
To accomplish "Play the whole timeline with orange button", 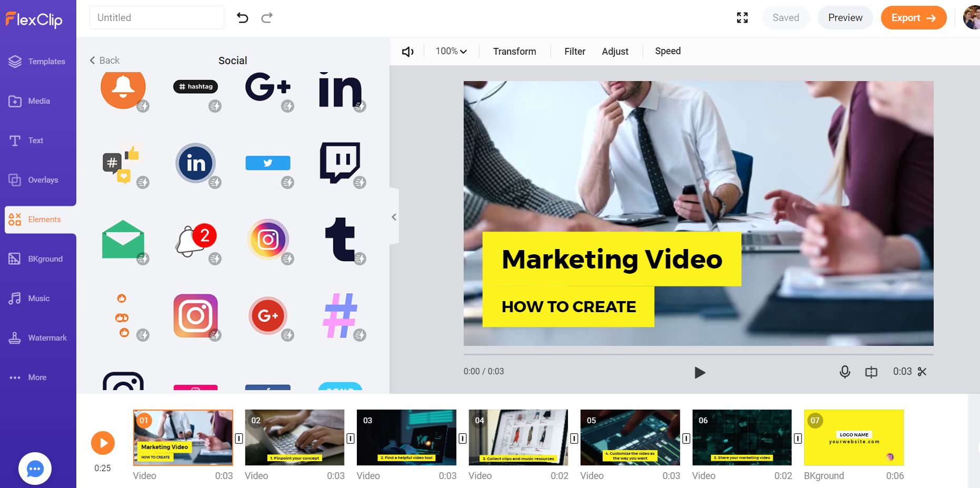I will pyautogui.click(x=103, y=443).
